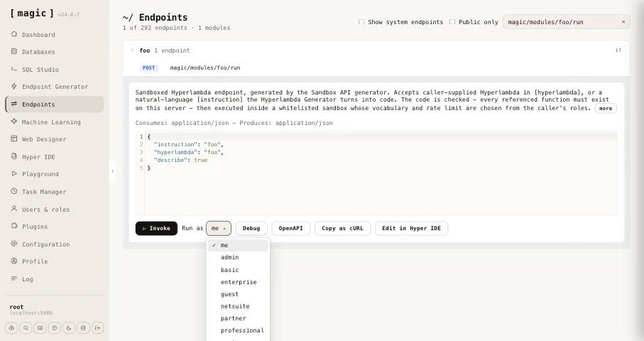Click the Debug button
644x341 pixels.
pyautogui.click(x=251, y=229)
